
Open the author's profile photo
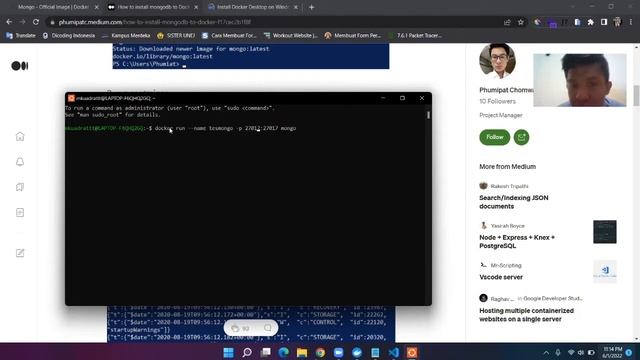coord(497,60)
